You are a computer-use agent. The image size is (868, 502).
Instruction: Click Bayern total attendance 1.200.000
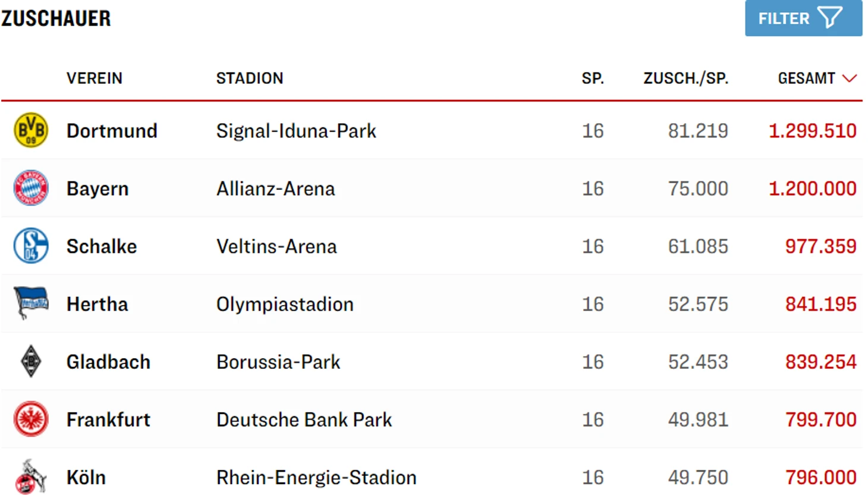[x=812, y=189]
